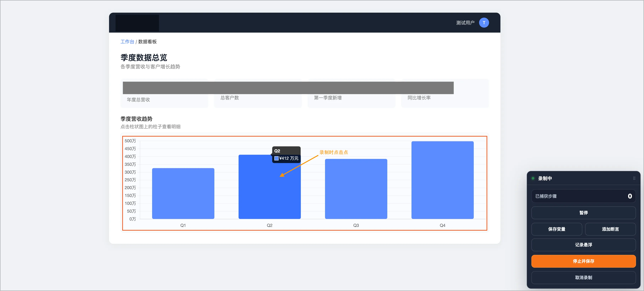The width and height of the screenshot is (644, 291).
Task: Click the green recording status dot
Action: click(533, 178)
